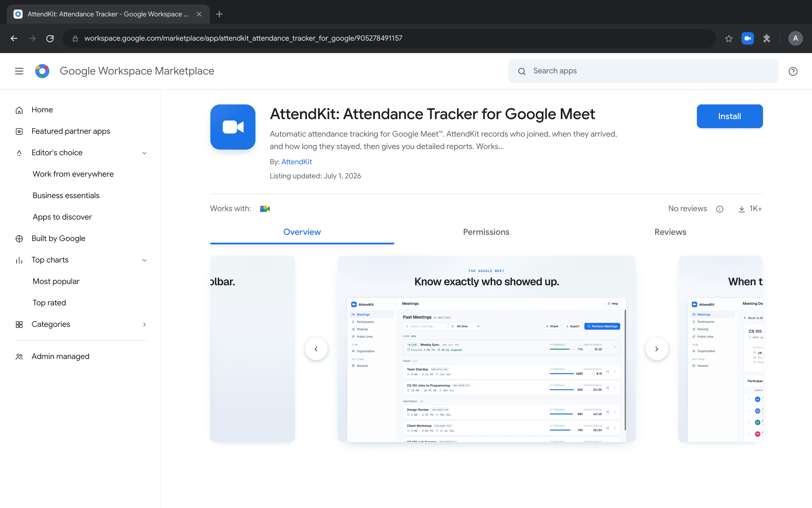Open a new browser tab
The width and height of the screenshot is (812, 508).
click(x=219, y=14)
